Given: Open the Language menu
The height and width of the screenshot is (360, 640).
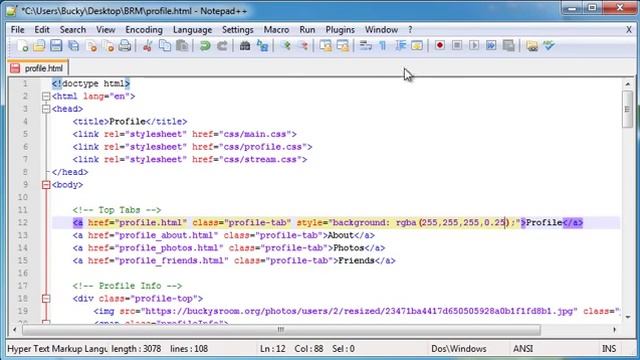Looking at the screenshot, I should [192, 30].
